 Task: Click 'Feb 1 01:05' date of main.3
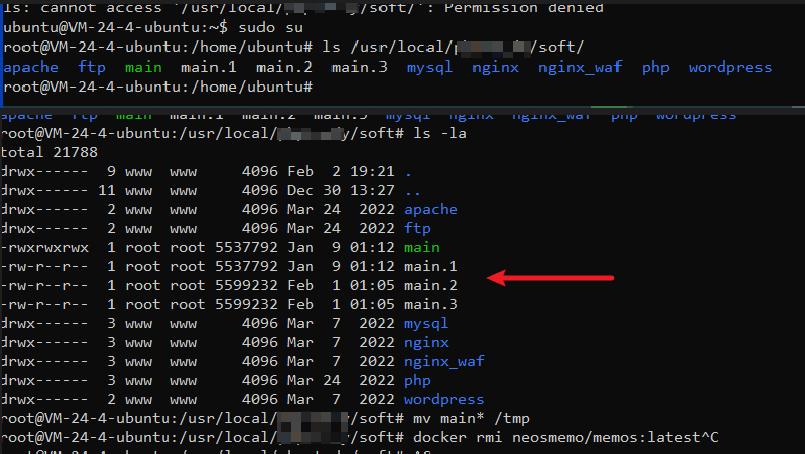341,305
